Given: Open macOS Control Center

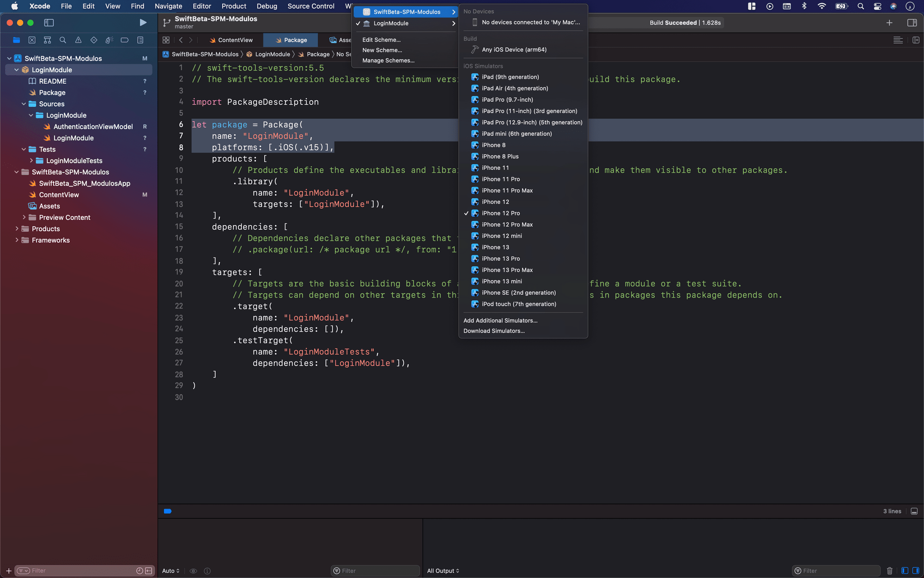Looking at the screenshot, I should (877, 6).
